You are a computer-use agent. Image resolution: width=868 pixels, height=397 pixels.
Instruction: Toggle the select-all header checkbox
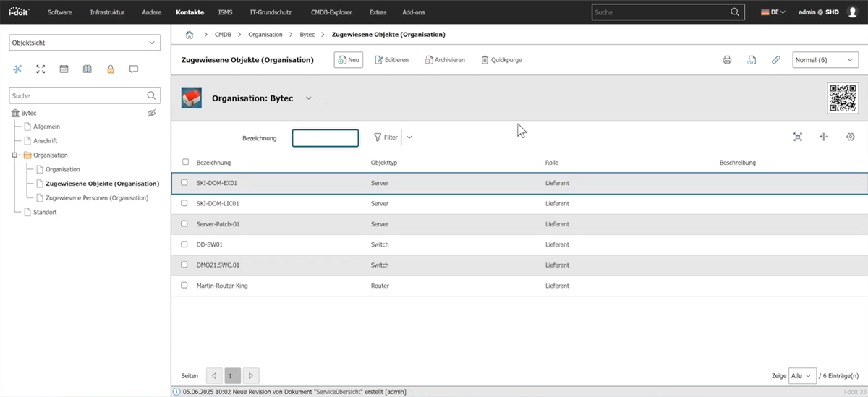(186, 162)
